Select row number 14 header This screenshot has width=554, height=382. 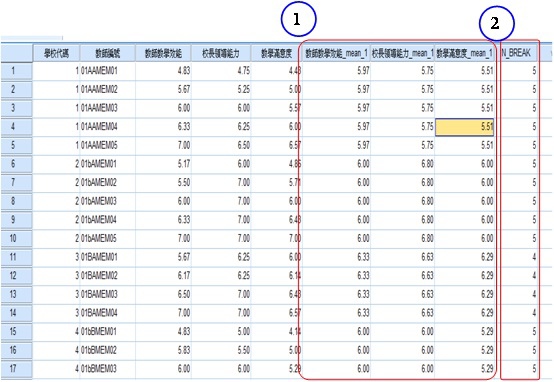17,313
